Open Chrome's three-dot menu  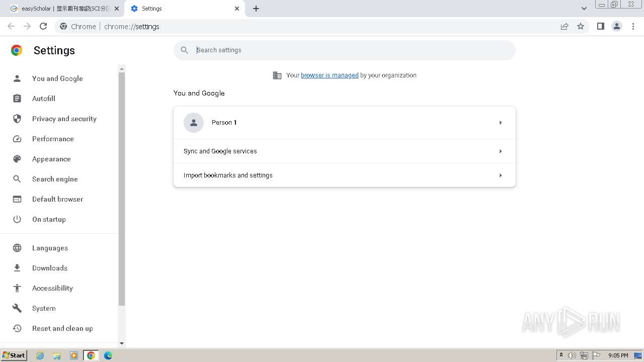[x=633, y=26]
